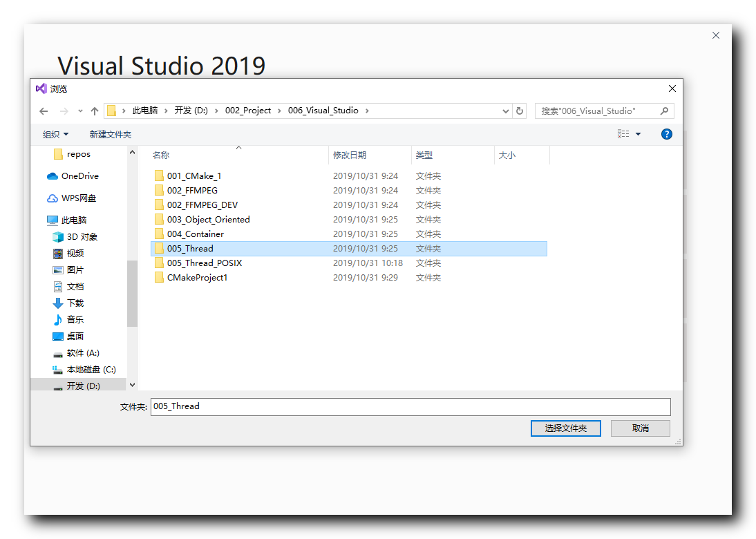This screenshot has width=756, height=539.
Task: Open 3D 对象 folder in sidebar
Action: [x=75, y=237]
